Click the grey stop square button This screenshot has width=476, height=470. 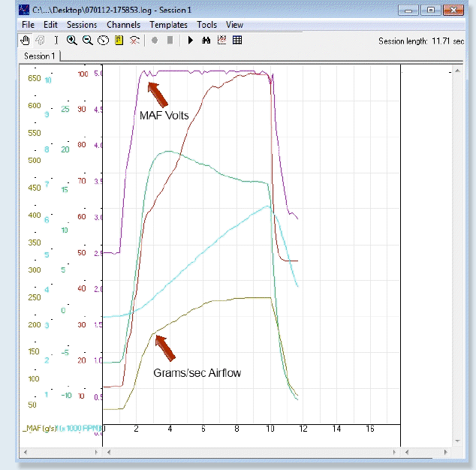pos(170,40)
